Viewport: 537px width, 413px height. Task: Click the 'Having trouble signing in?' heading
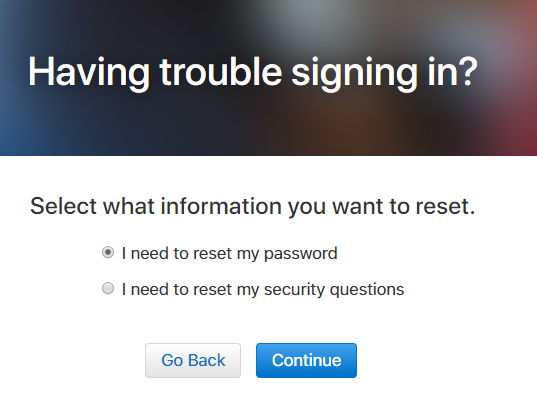click(x=253, y=73)
